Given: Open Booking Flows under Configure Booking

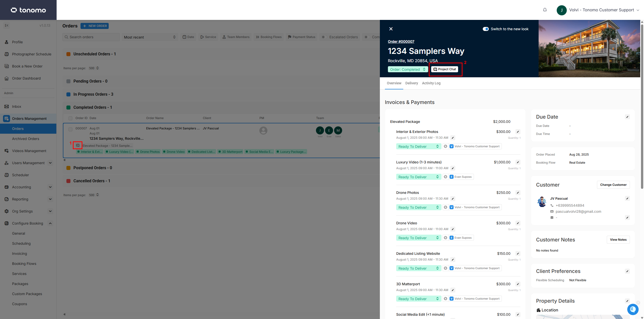Looking at the screenshot, I should pyautogui.click(x=24, y=264).
